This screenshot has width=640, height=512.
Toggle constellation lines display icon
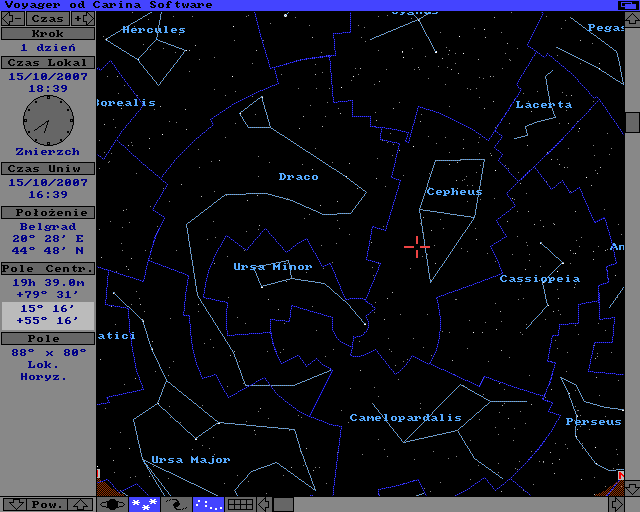click(x=208, y=504)
